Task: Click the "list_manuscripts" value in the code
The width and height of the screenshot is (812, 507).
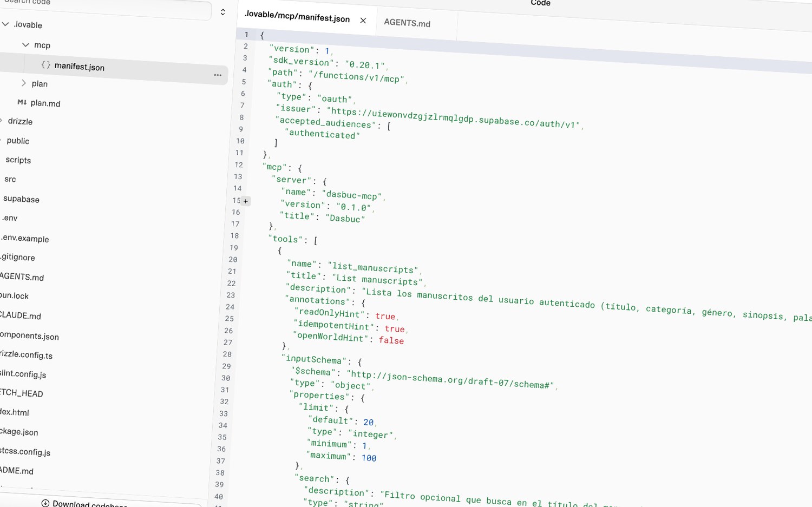Action: click(x=373, y=267)
